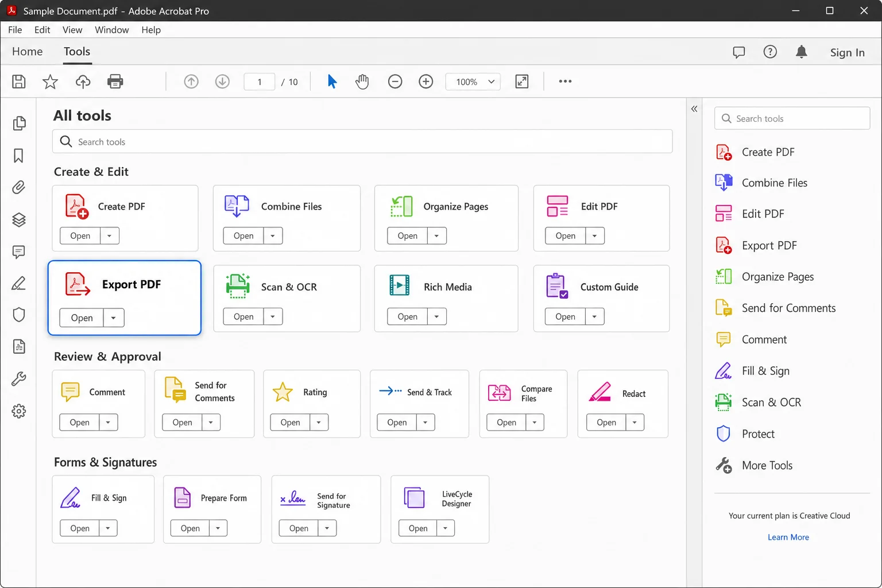Open the Edit menu

[x=42, y=30]
